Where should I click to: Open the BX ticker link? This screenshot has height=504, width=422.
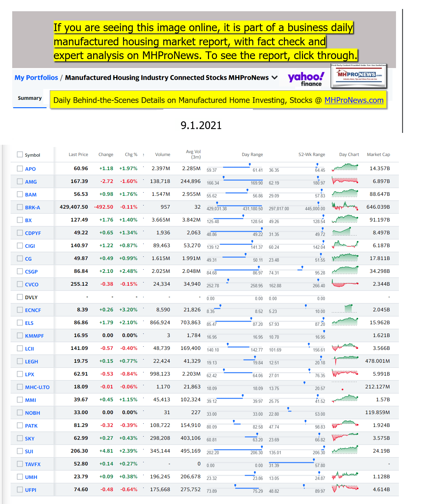(x=28, y=220)
